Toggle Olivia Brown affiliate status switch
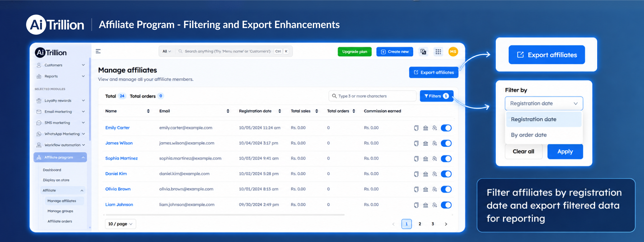Image resolution: width=644 pixels, height=242 pixels. (x=446, y=189)
